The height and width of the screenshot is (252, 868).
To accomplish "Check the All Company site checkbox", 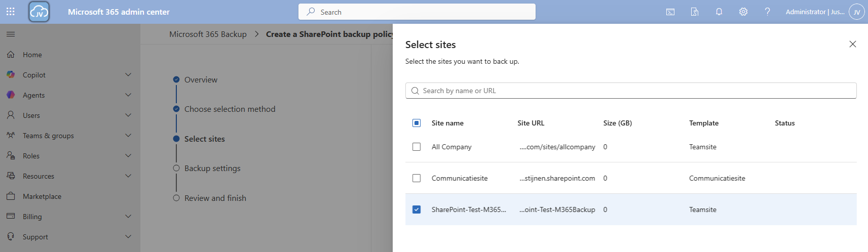I will pos(417,147).
